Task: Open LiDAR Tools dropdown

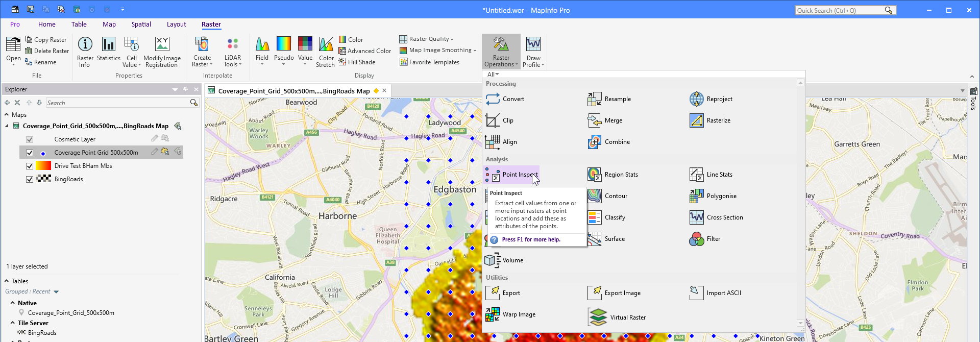Action: [233, 52]
